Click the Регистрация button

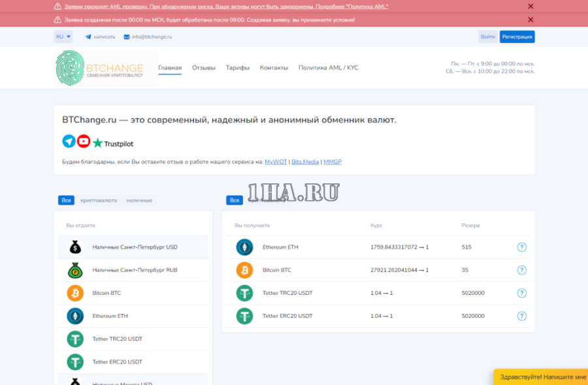(517, 37)
